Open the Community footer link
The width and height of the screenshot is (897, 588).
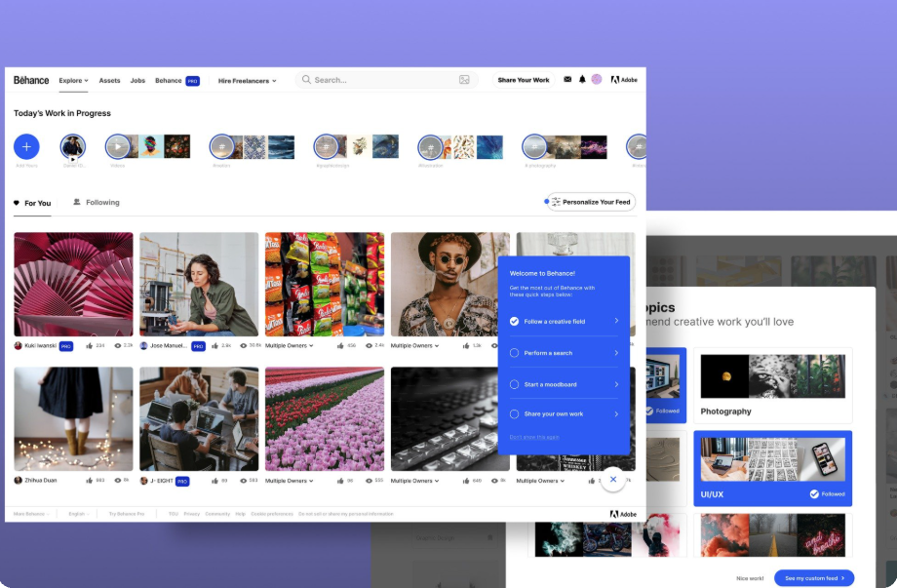217,514
